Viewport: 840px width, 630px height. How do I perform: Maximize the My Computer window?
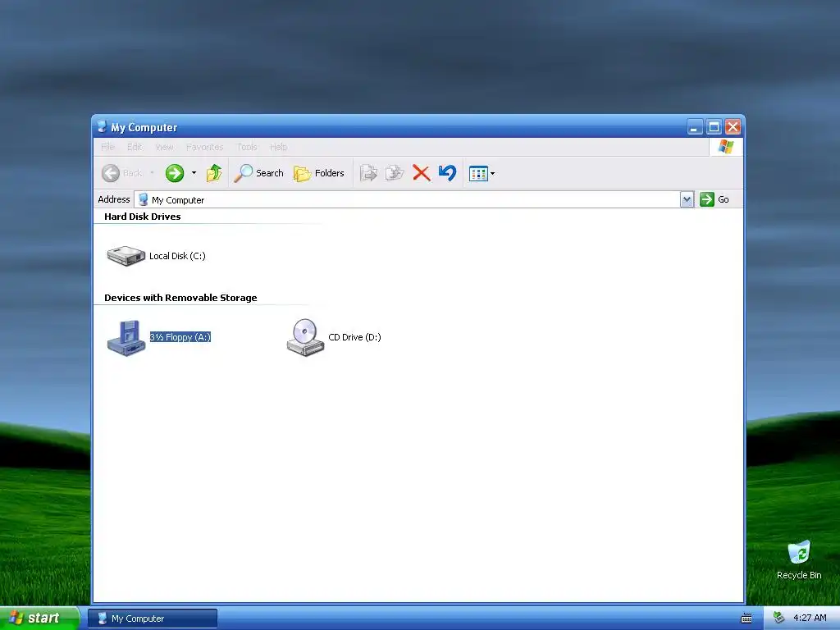click(x=714, y=127)
